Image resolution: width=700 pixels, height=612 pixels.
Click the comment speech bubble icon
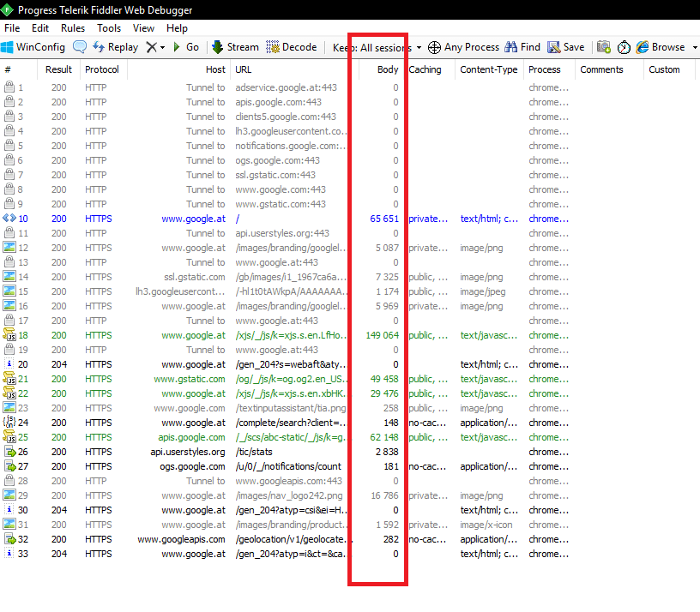click(80, 47)
